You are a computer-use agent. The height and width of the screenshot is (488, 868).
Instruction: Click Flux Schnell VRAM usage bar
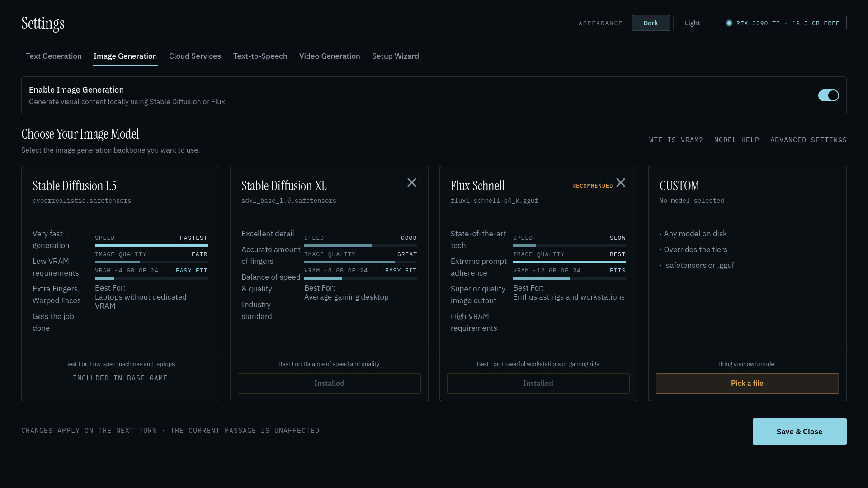tap(570, 278)
